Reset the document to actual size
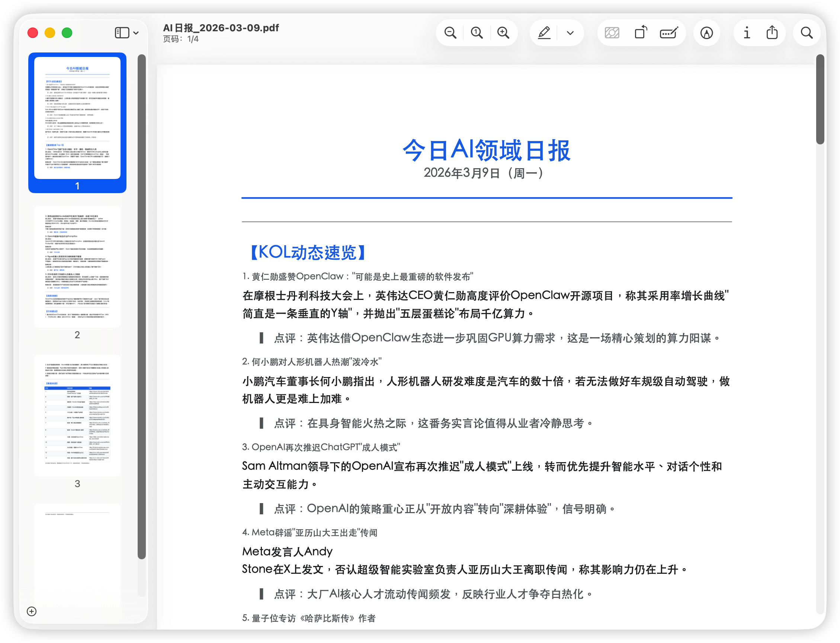Screen dimensions: 840x643 (477, 32)
